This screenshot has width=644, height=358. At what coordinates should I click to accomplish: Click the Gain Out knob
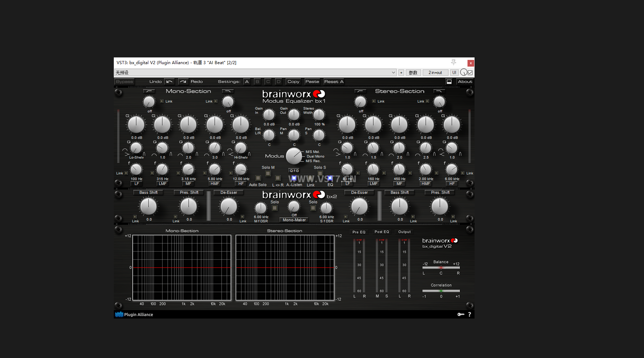(294, 115)
